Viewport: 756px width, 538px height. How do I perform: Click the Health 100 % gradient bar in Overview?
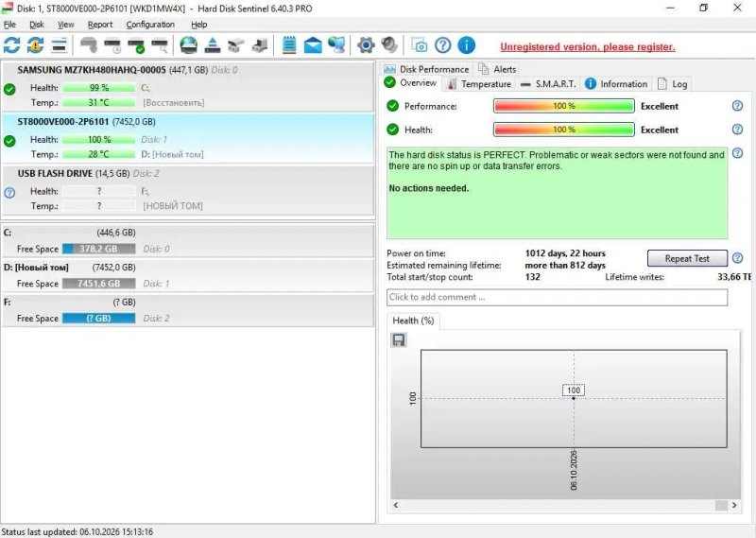(563, 130)
